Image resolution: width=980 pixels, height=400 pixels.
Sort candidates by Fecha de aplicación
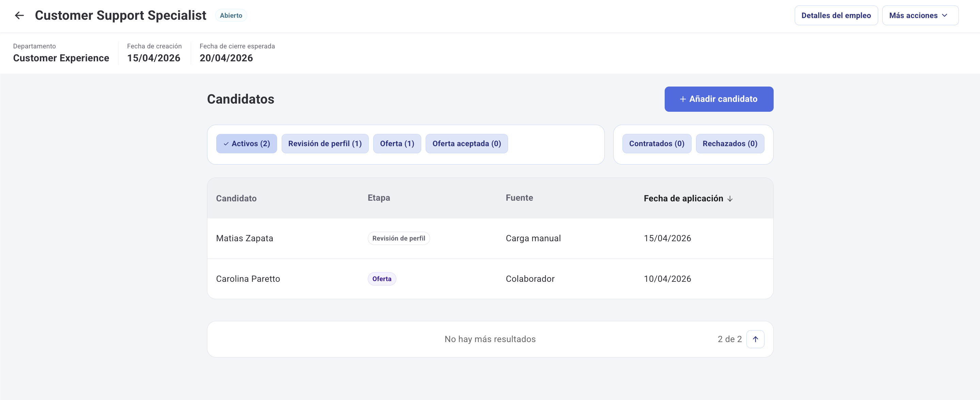[683, 198]
